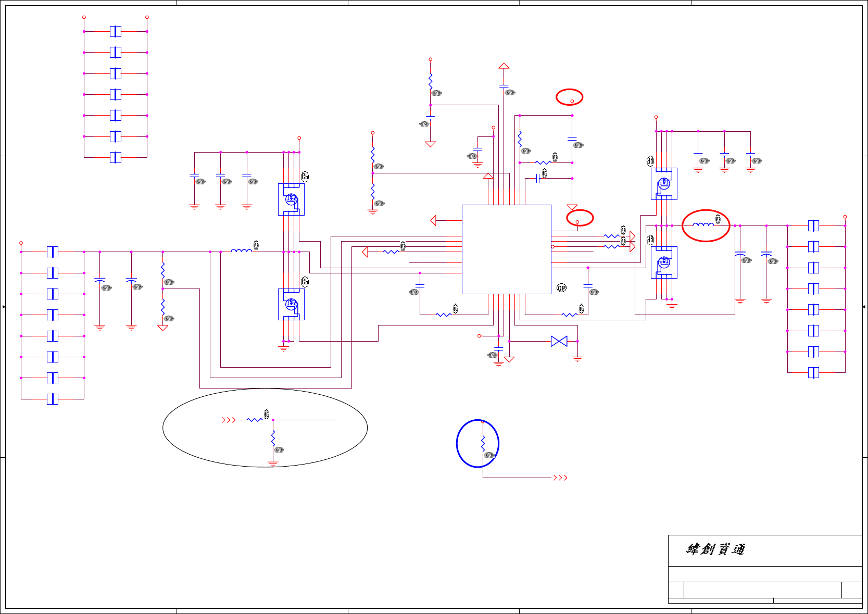Select the lower-right MOSFET symbol
The height and width of the screenshot is (614, 868).
pos(664,262)
